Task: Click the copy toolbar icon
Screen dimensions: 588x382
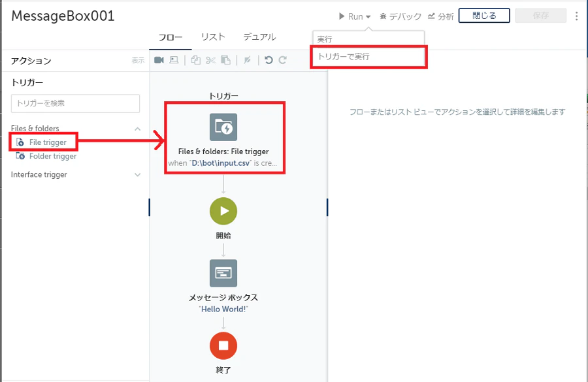Action: [x=196, y=60]
